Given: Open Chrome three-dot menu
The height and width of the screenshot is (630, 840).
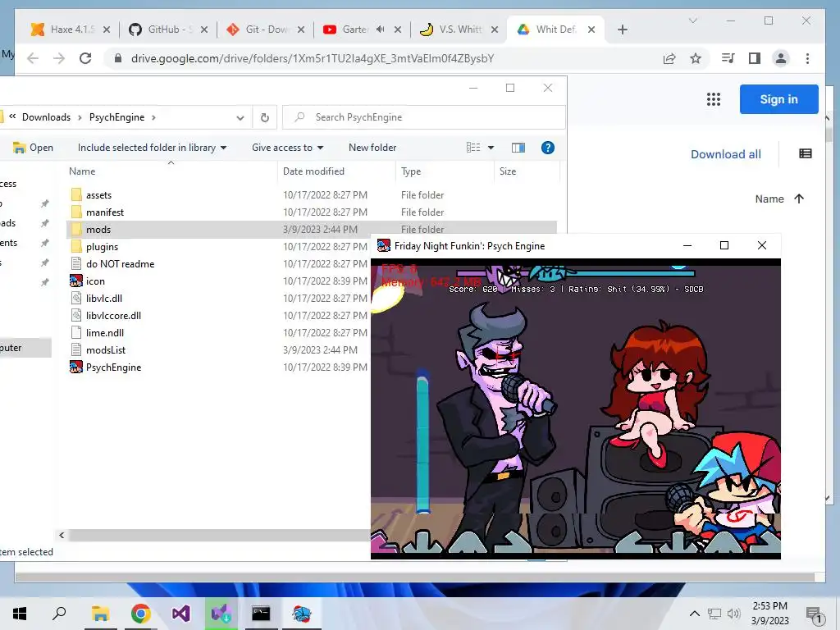Looking at the screenshot, I should (x=807, y=58).
